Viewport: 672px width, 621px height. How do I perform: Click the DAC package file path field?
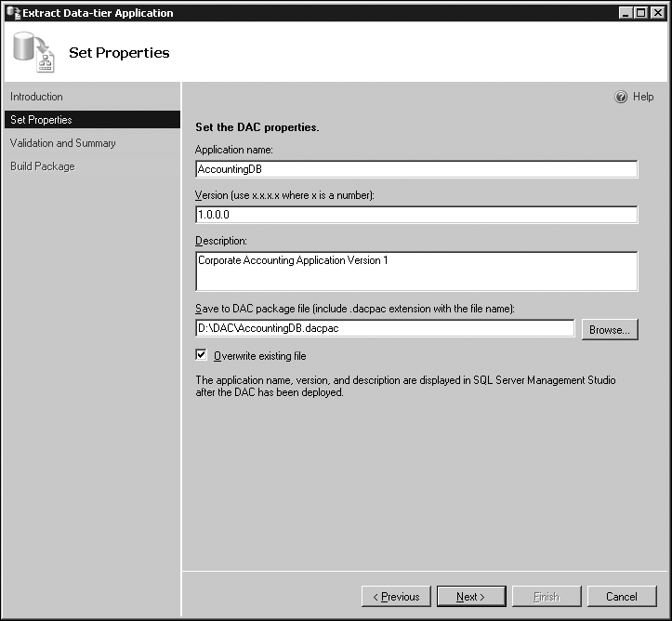point(385,328)
